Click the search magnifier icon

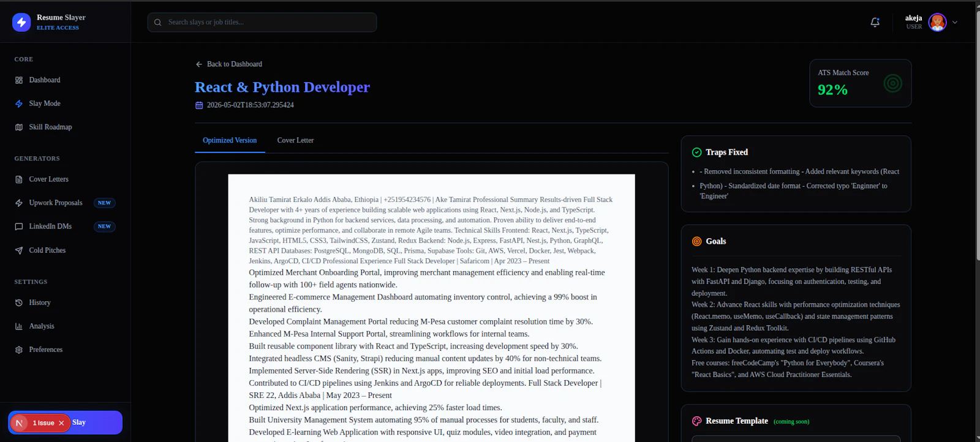coord(158,22)
